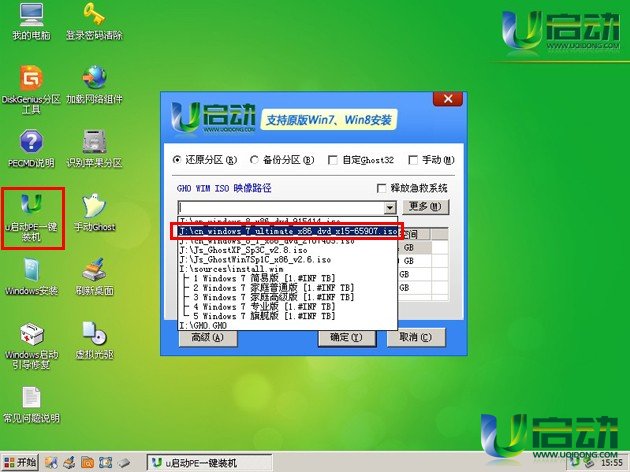Select the 还原分区 radio option
The height and width of the screenshot is (472, 630).
click(178, 160)
